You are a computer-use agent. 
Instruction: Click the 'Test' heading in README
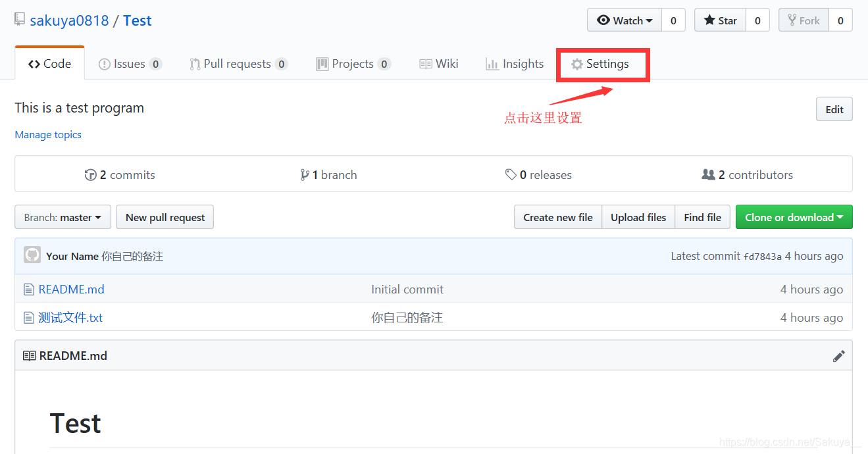[75, 424]
